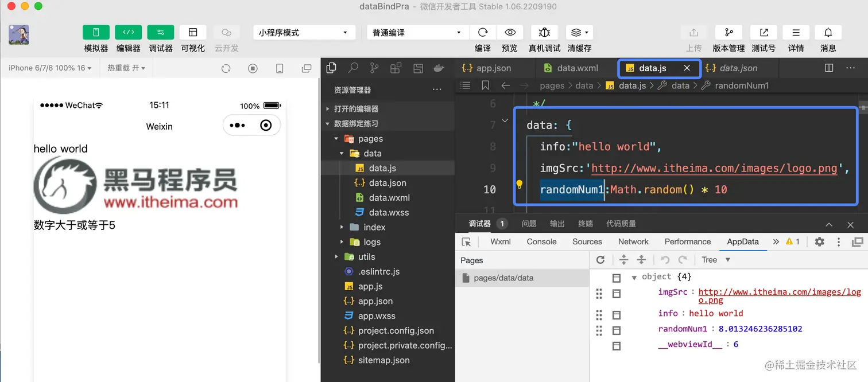Detach the simulator window
The height and width of the screenshot is (382, 868).
coord(307,69)
